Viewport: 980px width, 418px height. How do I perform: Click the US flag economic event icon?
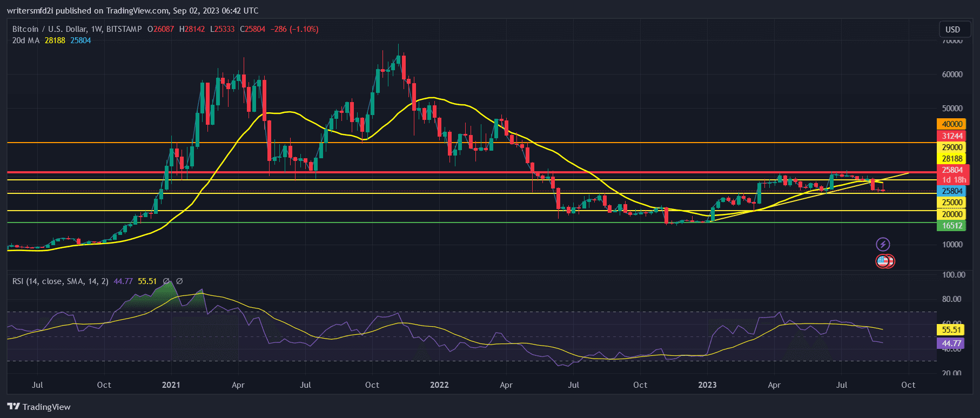tap(883, 261)
